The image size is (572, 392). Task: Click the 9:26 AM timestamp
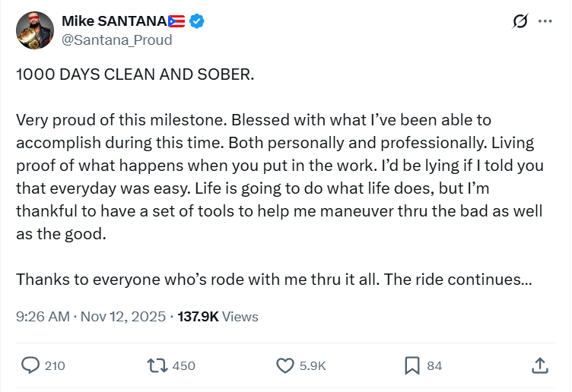43,317
